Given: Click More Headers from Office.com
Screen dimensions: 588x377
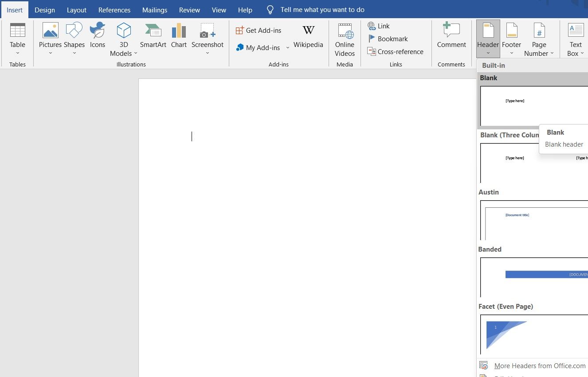Looking at the screenshot, I should click(540, 365).
